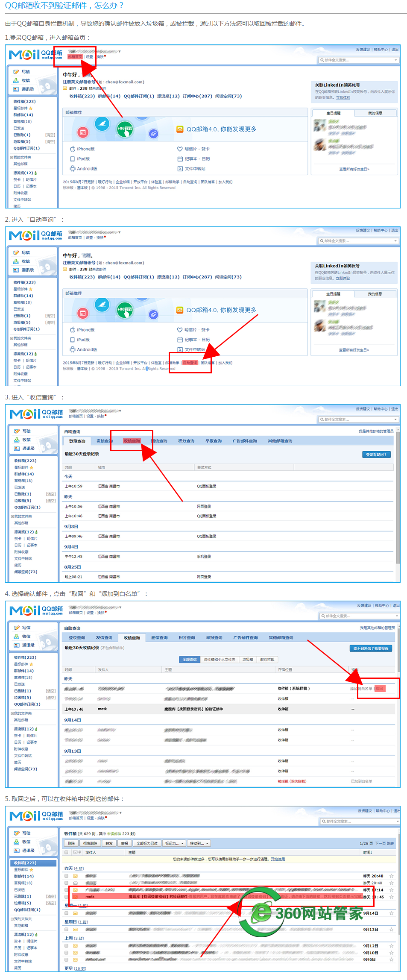Tick the select-all checkbox in the inbox header
Screen dimensions: 407x980
(66, 852)
